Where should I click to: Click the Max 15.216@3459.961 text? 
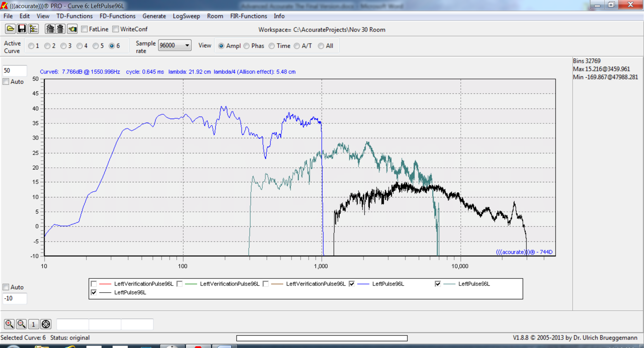point(601,69)
